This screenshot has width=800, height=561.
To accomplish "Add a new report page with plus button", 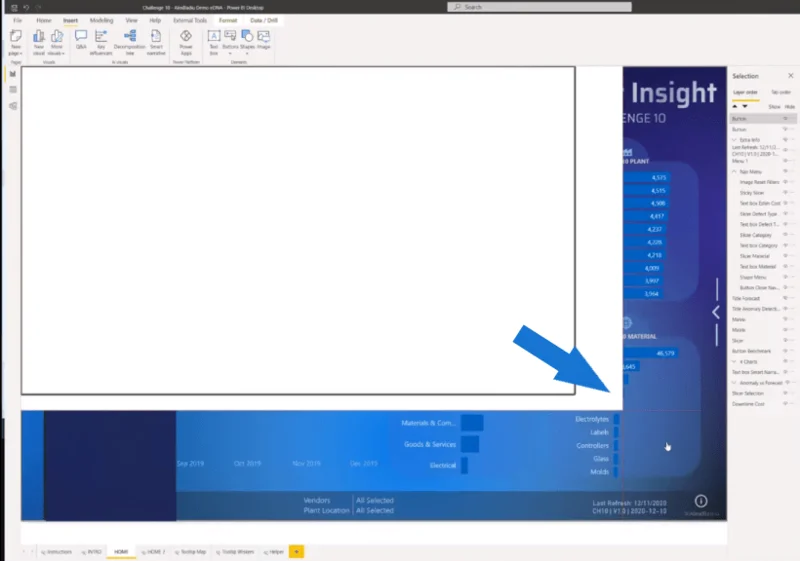I will (x=296, y=551).
